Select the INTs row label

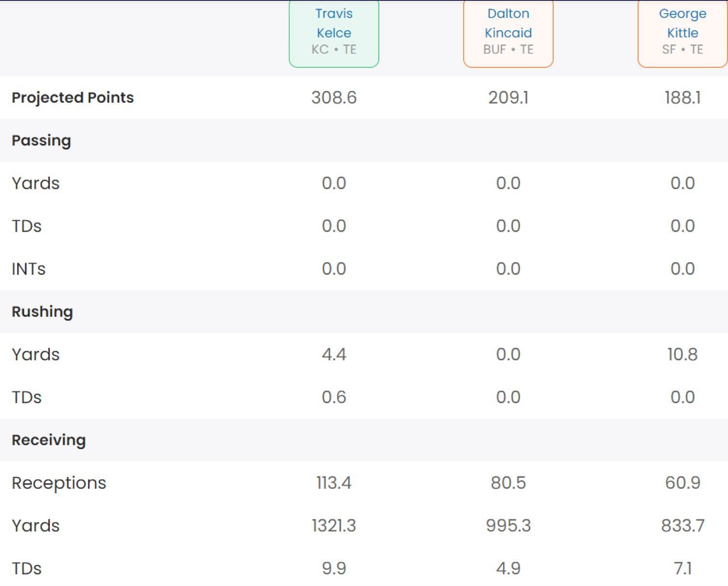29,269
